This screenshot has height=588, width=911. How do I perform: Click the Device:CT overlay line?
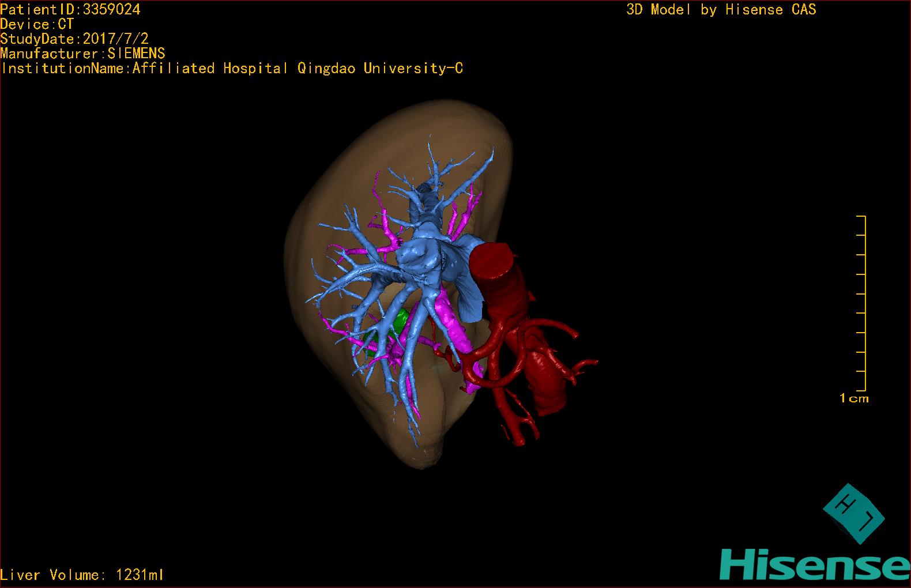(x=37, y=24)
